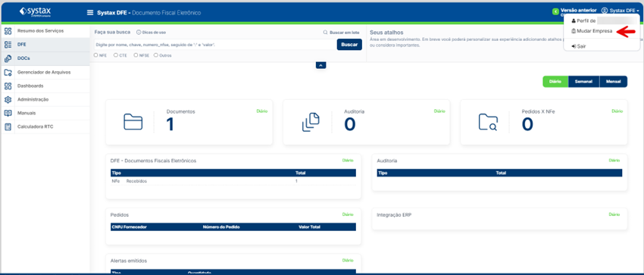Click the Alertas emitidos panel title

(x=129, y=261)
